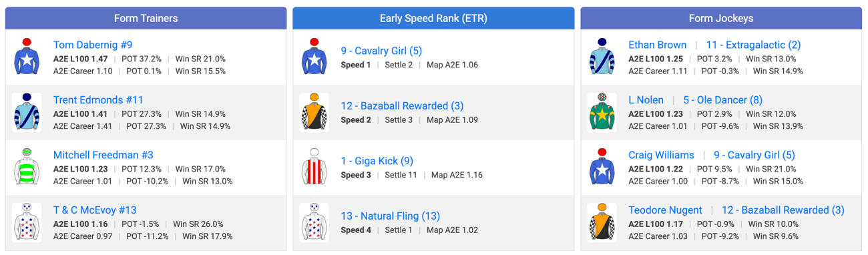Click Giga Kick red striped silks icon
Viewport: 868px width, 255px height.
click(x=314, y=167)
